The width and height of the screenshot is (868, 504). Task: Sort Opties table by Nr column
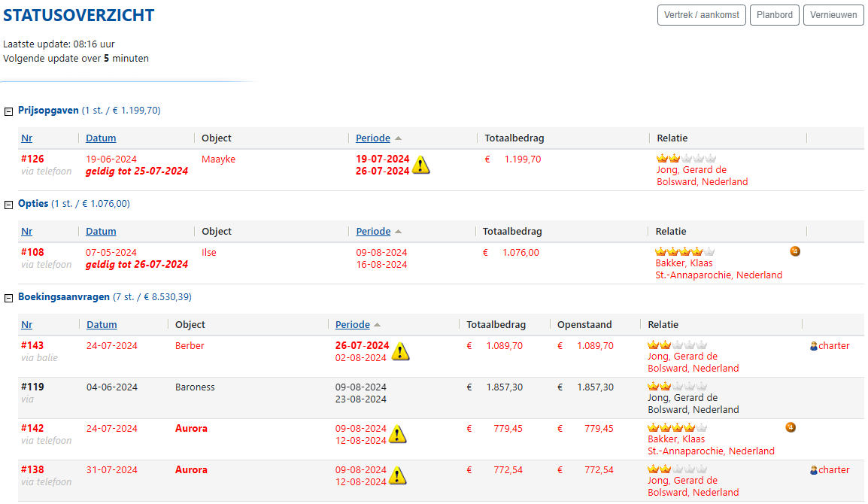26,232
